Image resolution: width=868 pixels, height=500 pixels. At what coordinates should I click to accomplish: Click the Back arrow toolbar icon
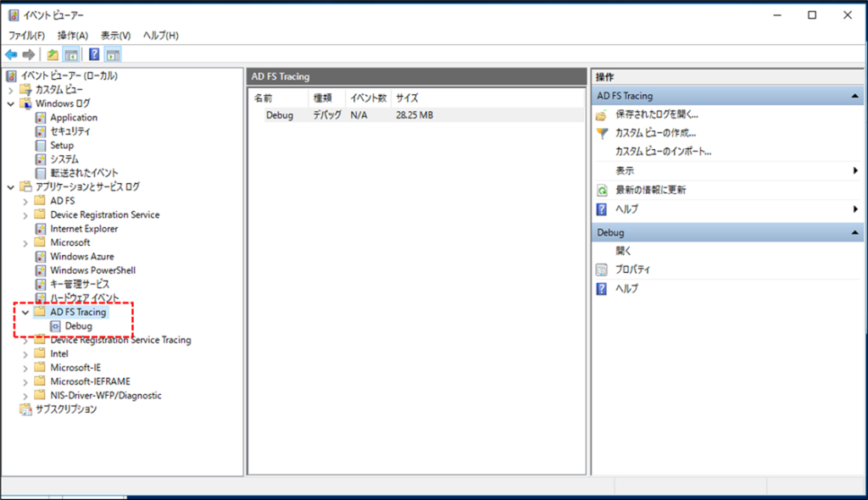pos(11,54)
